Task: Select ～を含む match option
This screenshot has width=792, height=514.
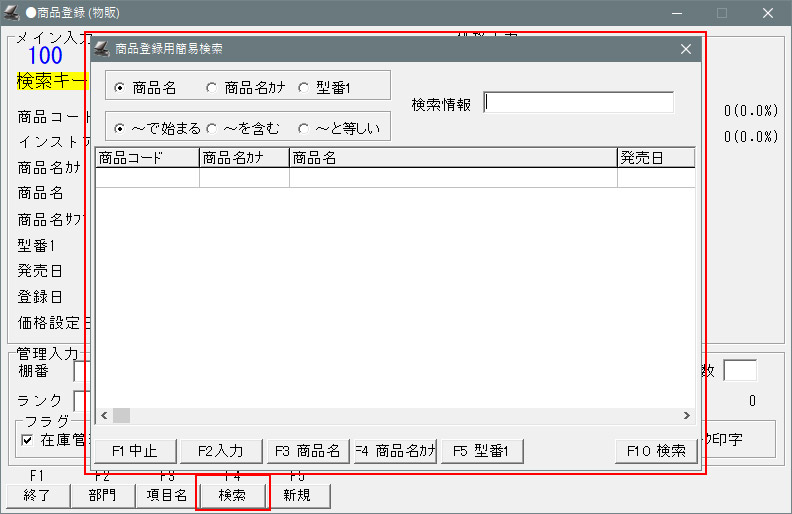Action: (211, 128)
